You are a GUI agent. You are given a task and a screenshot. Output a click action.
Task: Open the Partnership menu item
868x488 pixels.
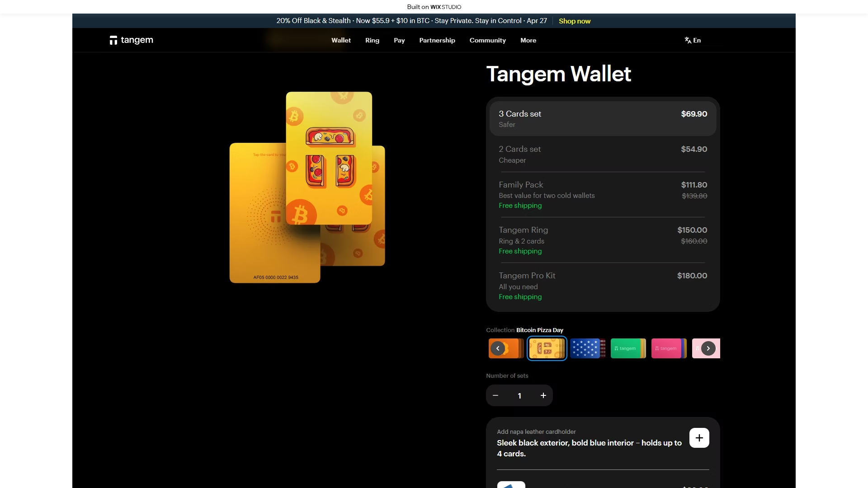437,40
